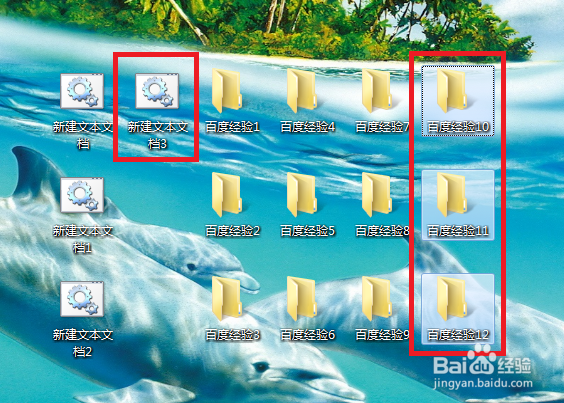The height and width of the screenshot is (403, 564).
Task: Click the 百度经验4 label text
Action: point(308,127)
